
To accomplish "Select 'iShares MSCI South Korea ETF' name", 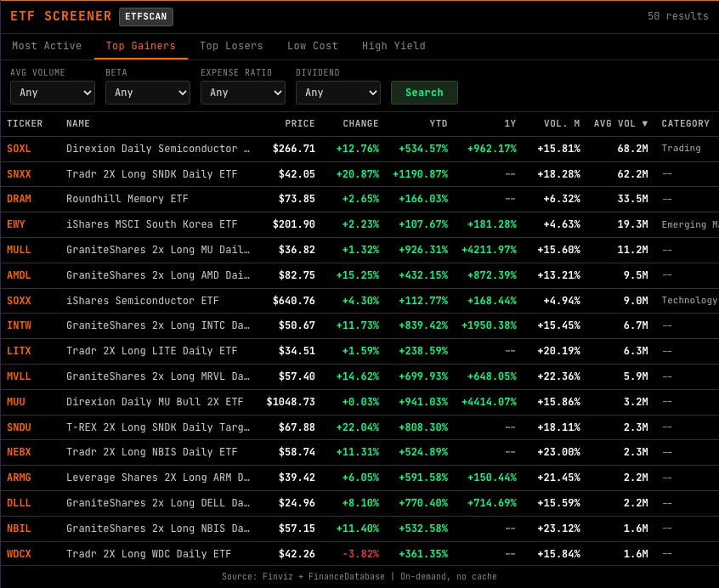I will [152, 224].
